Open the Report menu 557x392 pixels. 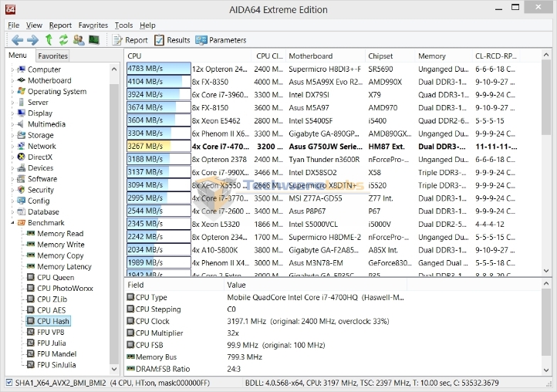click(60, 25)
